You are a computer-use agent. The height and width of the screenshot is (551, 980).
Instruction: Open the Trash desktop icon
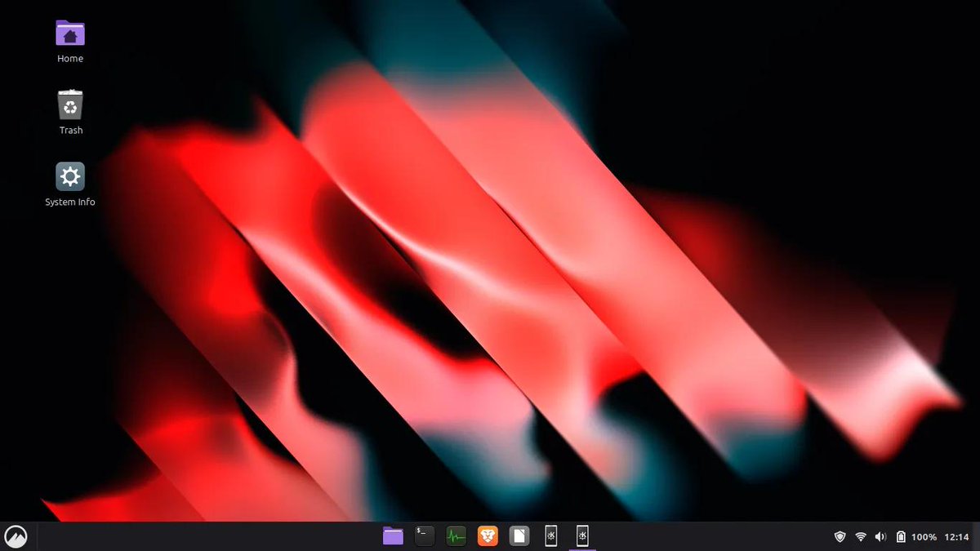[70, 104]
